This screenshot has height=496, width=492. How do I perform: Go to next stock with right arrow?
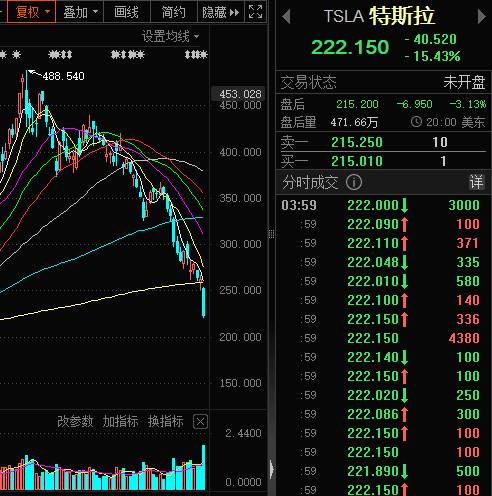point(481,17)
